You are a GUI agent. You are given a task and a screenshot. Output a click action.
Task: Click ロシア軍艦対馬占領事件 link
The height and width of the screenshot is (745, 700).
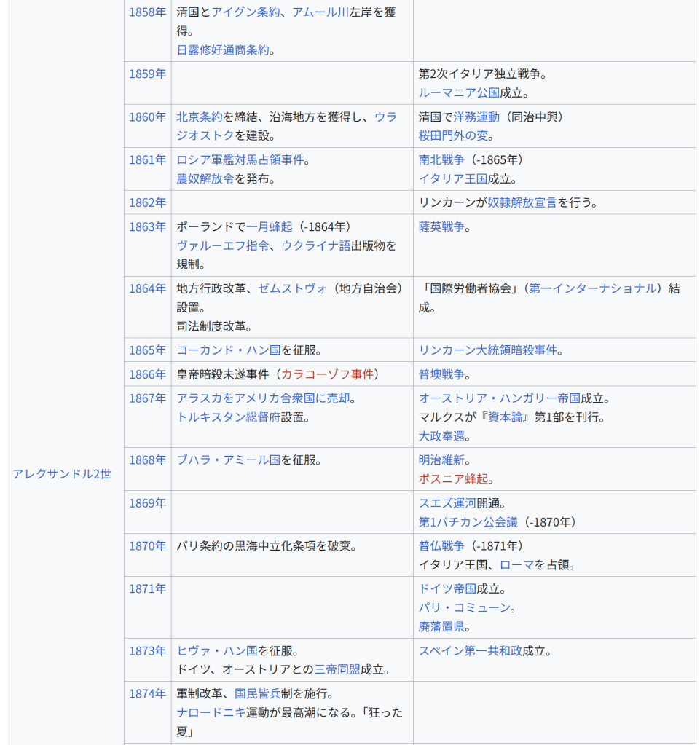coord(240,159)
